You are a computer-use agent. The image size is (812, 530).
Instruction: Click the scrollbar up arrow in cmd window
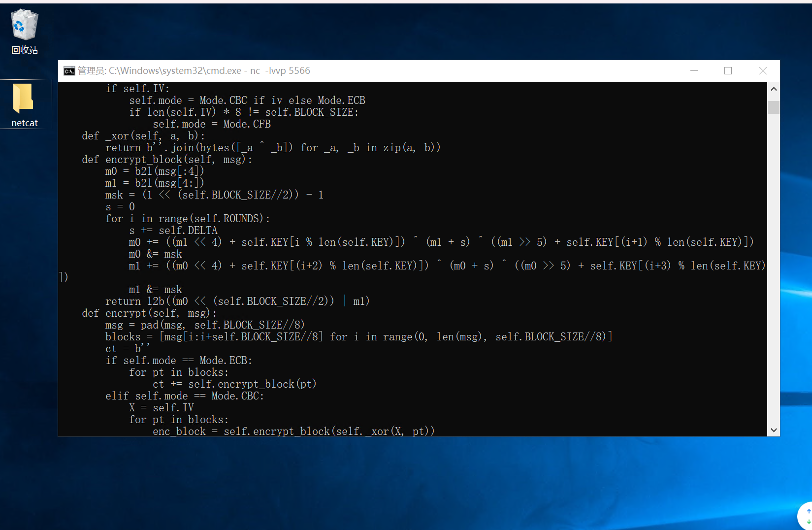774,89
